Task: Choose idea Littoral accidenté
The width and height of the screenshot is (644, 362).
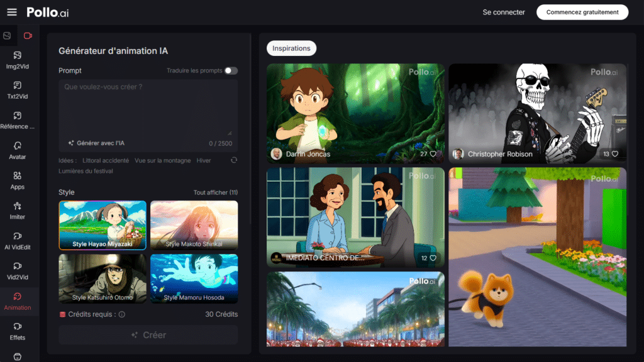Action: tap(106, 160)
